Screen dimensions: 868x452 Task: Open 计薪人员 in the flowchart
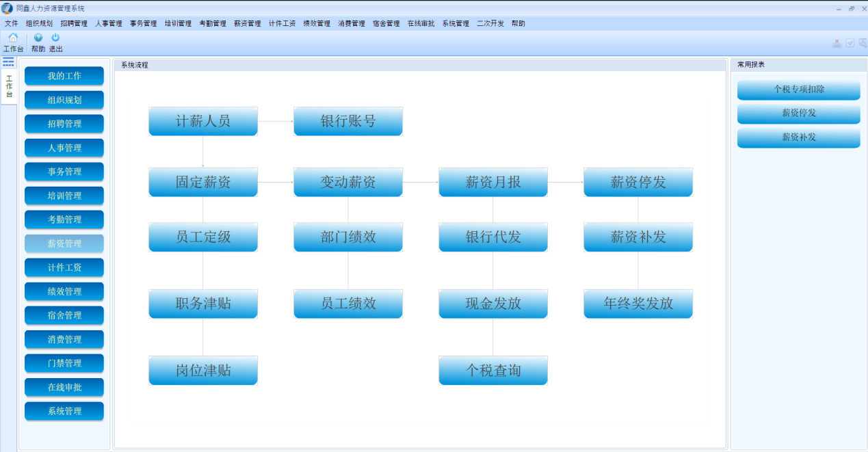point(203,122)
